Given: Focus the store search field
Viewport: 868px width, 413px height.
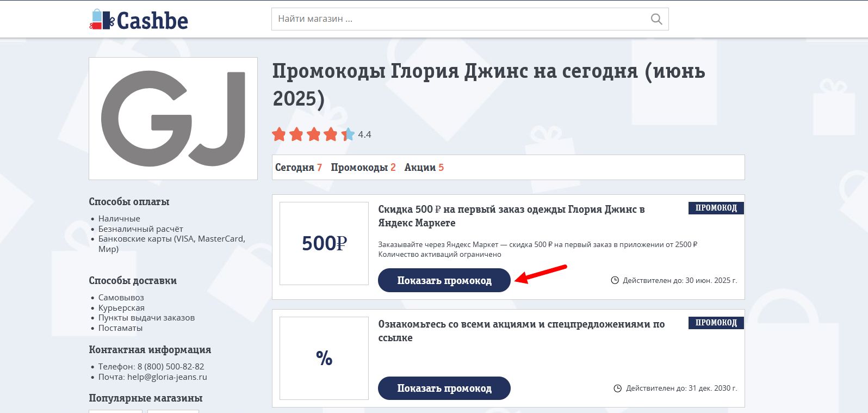Looking at the screenshot, I should 470,19.
